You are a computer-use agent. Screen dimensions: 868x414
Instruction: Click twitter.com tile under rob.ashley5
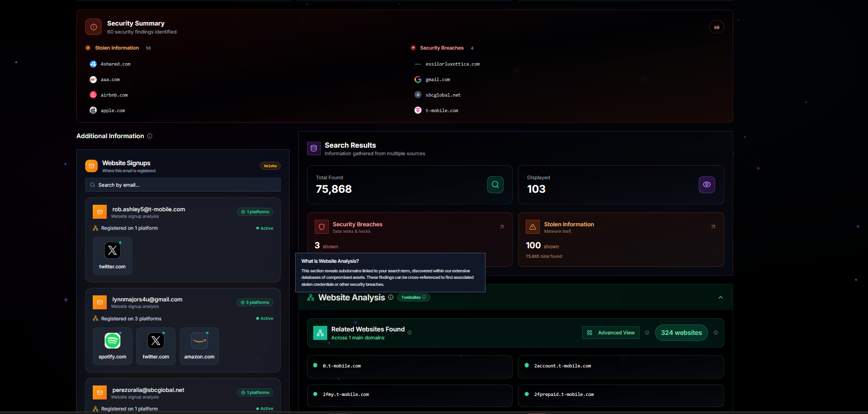[x=112, y=256]
